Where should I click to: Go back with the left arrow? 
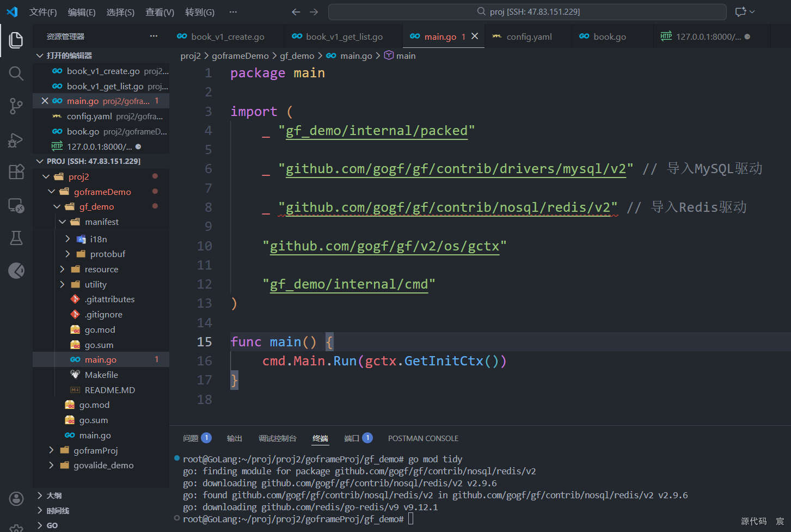296,11
